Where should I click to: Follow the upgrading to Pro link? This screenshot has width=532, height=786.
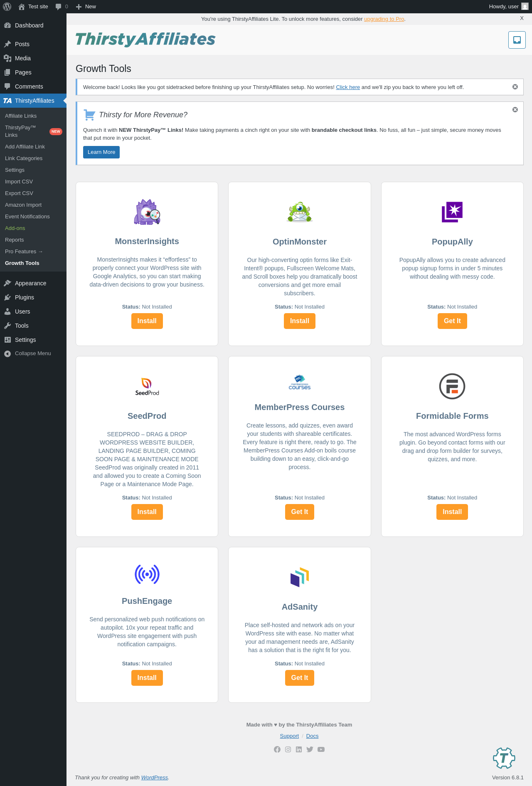pyautogui.click(x=384, y=19)
